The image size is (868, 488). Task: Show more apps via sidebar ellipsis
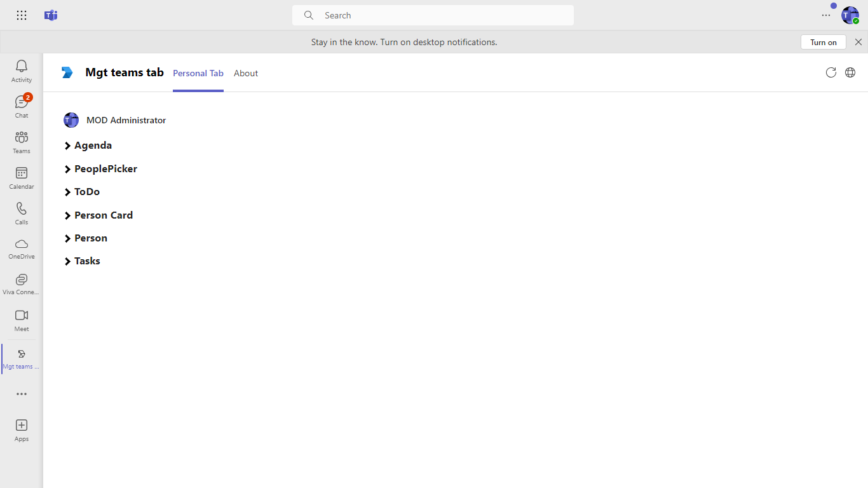point(22,394)
